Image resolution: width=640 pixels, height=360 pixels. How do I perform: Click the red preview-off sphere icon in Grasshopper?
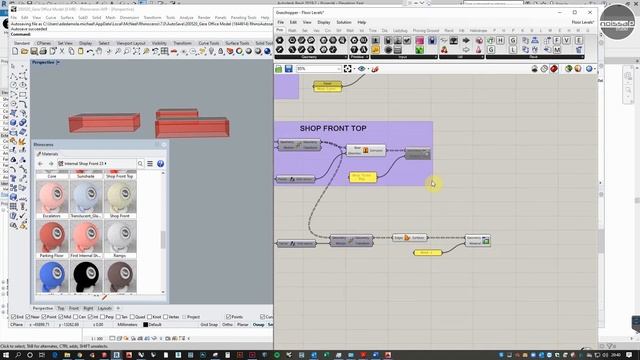tap(554, 69)
